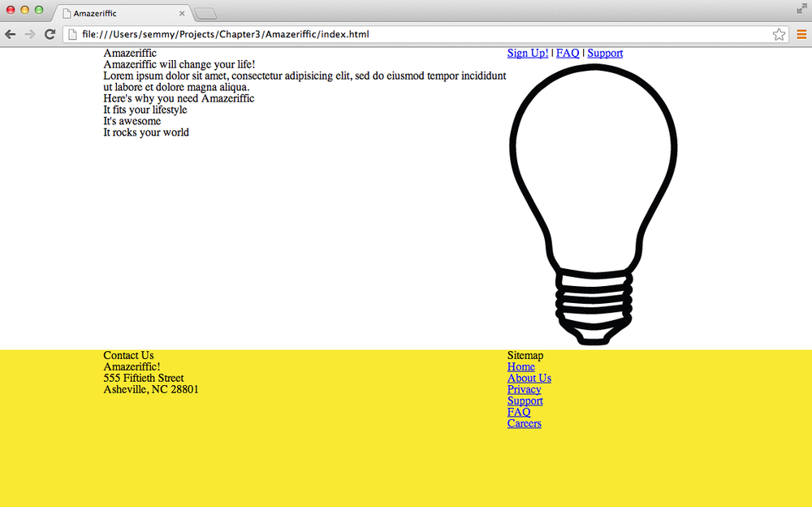Click the page icon in the address bar

point(73,34)
